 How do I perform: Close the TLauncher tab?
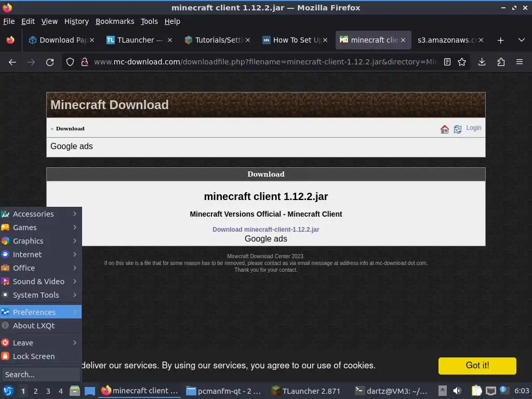[170, 40]
